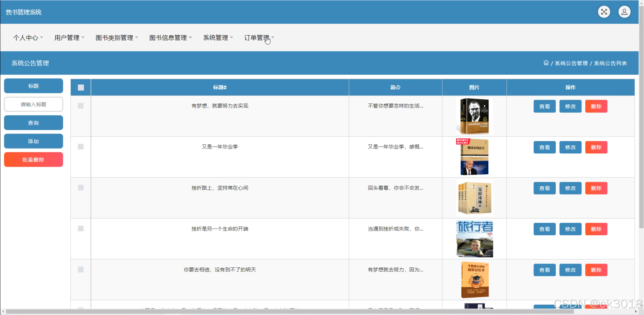Click the 图片 column header
This screenshot has height=315, width=644.
[474, 87]
